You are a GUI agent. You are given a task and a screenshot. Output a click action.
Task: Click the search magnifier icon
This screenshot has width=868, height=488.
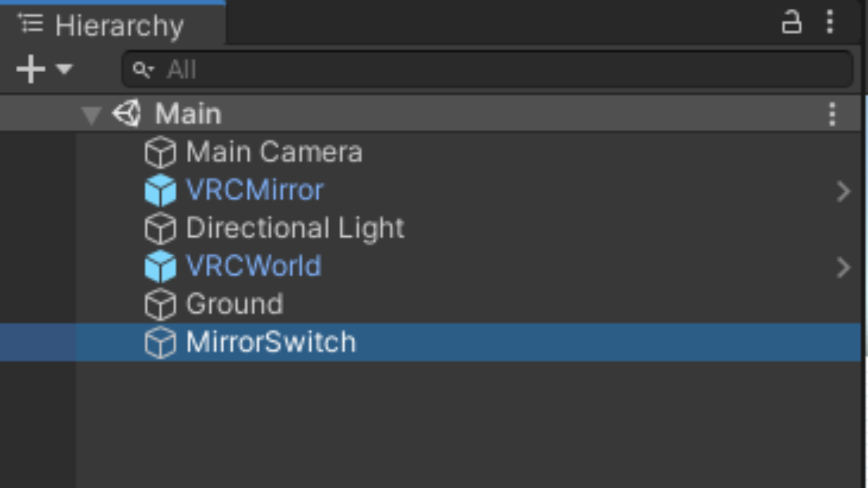point(142,70)
